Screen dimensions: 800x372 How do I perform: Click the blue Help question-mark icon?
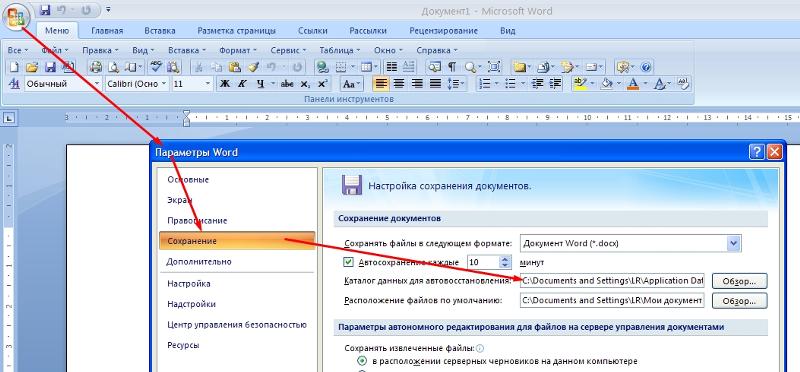(x=646, y=67)
